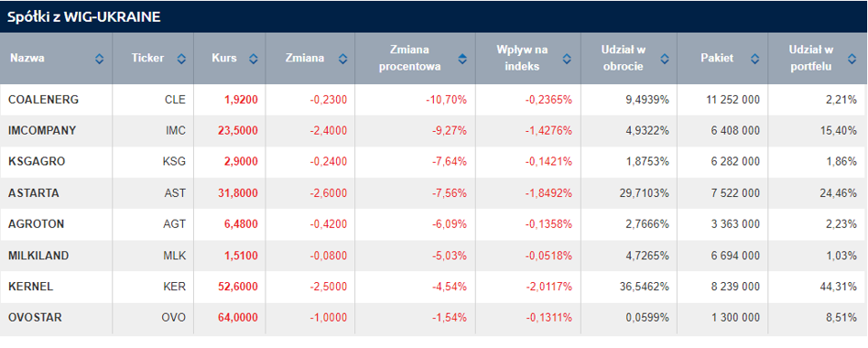Open the IMCOMPANY company link
Screen dimensions: 868x348
pyautogui.click(x=42, y=131)
